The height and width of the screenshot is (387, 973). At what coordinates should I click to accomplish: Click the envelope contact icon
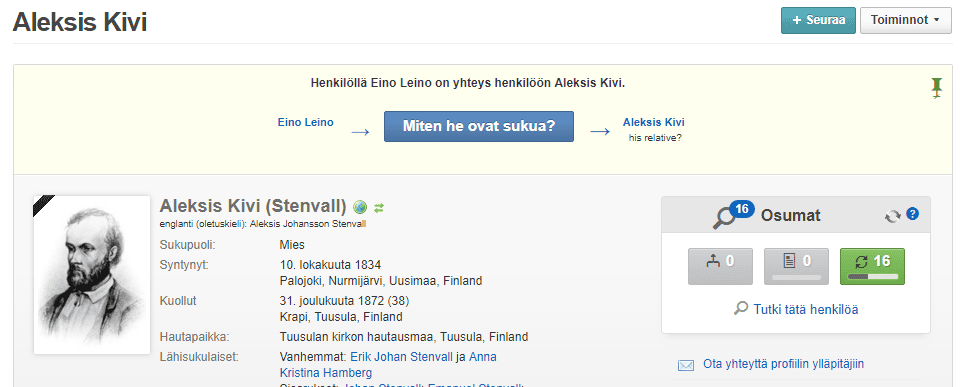[x=686, y=365]
